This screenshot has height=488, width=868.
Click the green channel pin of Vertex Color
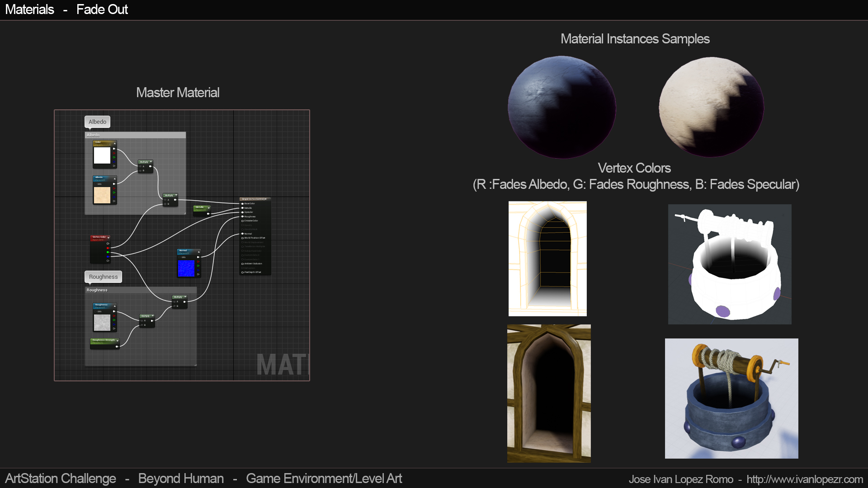[108, 252]
